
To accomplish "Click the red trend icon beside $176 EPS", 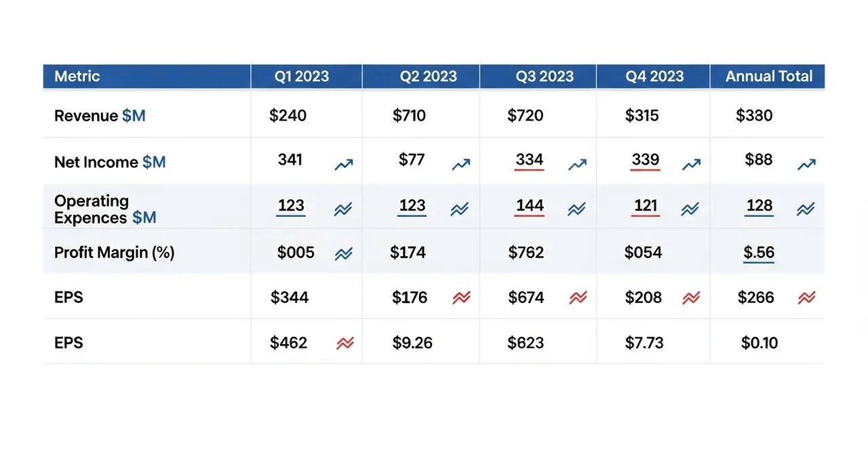I will tap(461, 298).
